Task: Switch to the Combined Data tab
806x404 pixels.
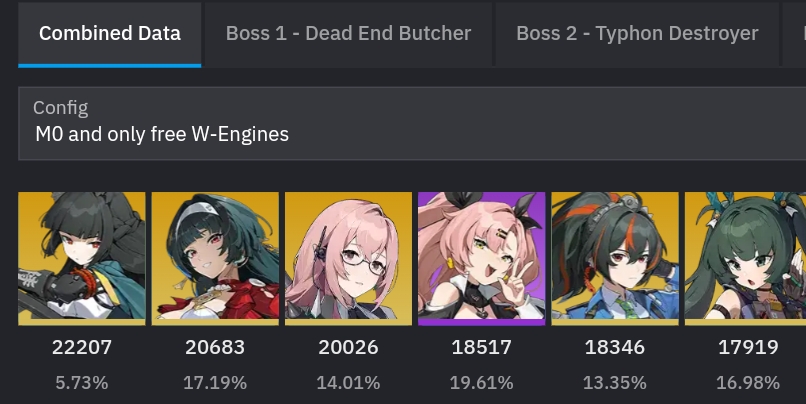Action: click(x=109, y=34)
